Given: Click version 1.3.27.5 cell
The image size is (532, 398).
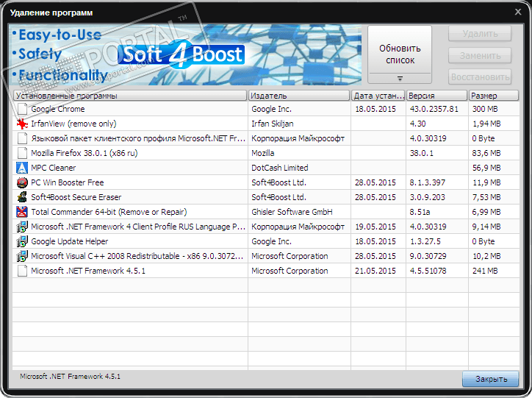Looking at the screenshot, I should pyautogui.click(x=425, y=241).
